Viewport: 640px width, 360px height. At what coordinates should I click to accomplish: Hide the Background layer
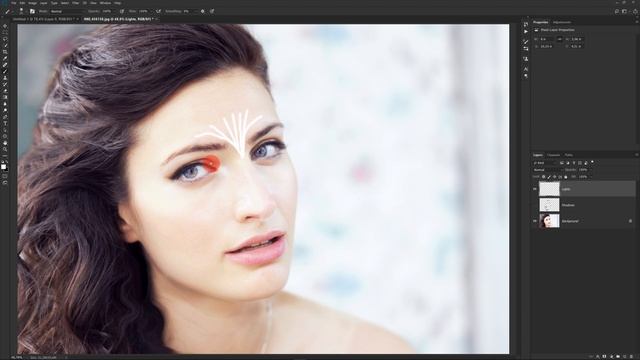pos(535,221)
